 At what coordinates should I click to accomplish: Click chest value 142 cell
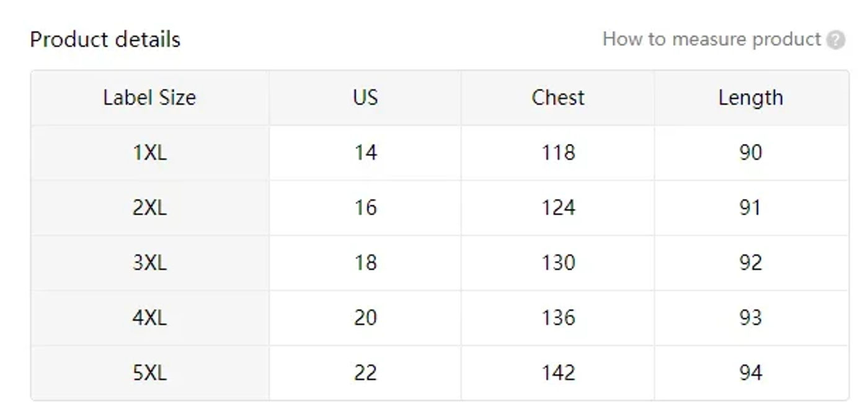[x=558, y=373]
